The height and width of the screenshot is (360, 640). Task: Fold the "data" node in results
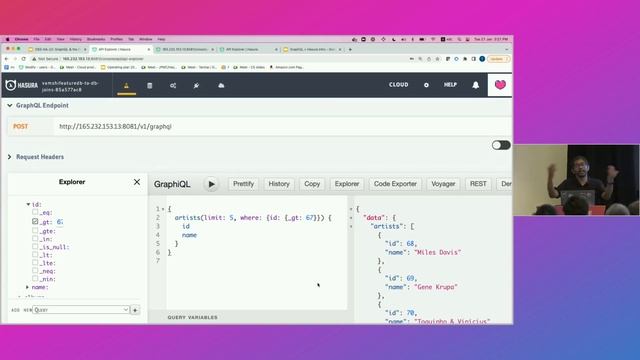[351, 218]
